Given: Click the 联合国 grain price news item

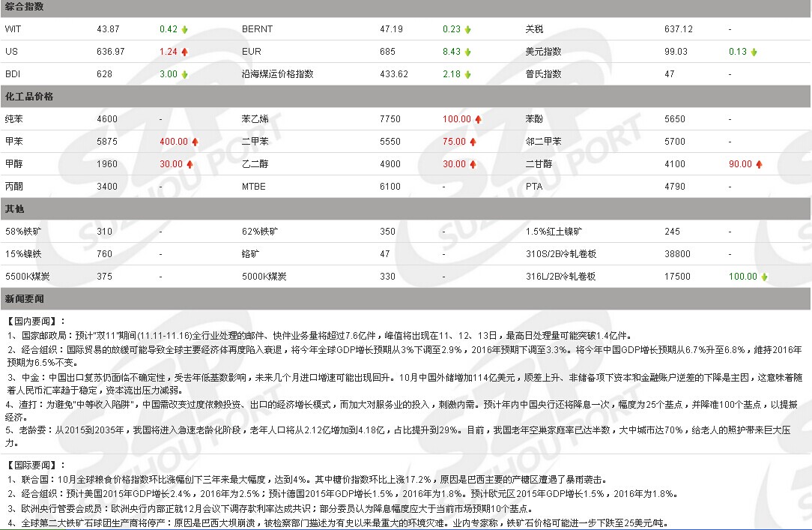Looking at the screenshot, I should click(307, 479).
